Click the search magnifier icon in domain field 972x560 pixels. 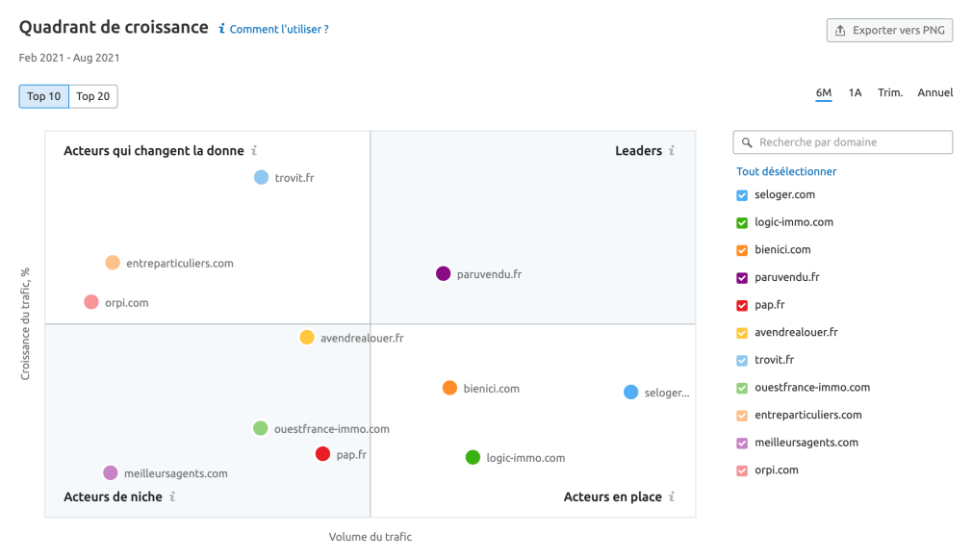(747, 142)
